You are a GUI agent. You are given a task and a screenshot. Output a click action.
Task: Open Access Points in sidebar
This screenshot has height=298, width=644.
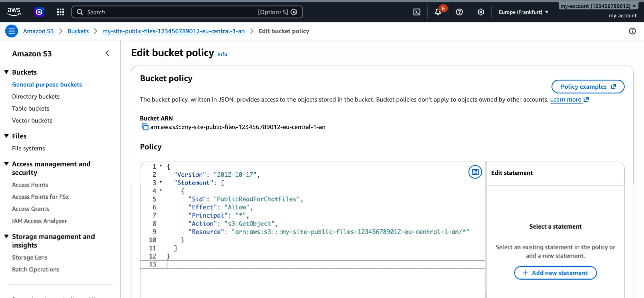pyautogui.click(x=30, y=185)
